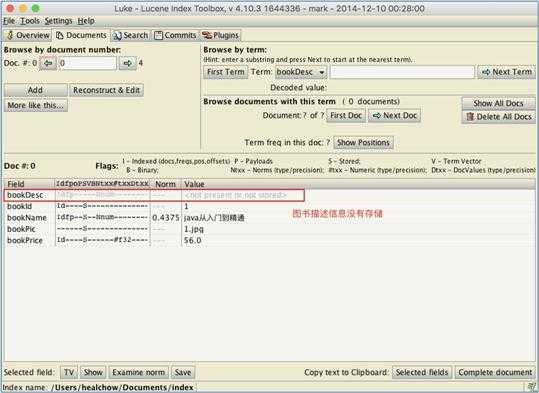
Task: Click the Norm column header
Action: click(x=166, y=184)
